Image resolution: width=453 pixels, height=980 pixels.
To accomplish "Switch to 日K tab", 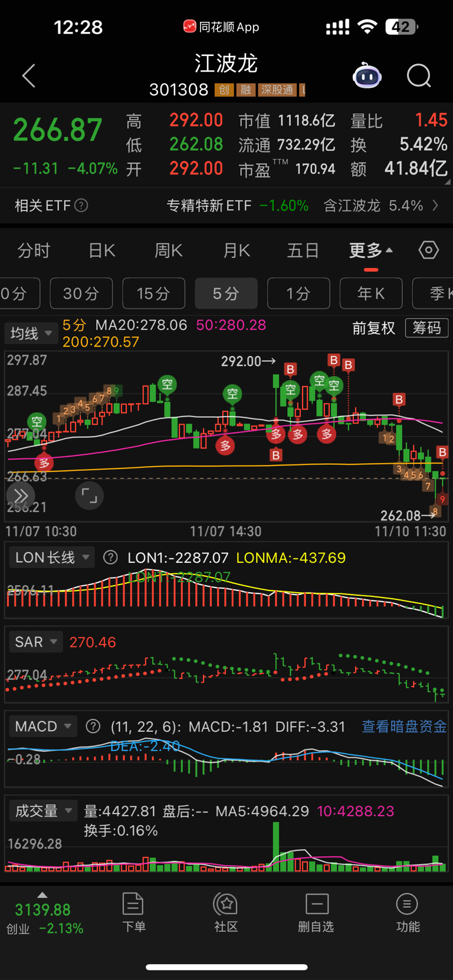I will point(101,250).
